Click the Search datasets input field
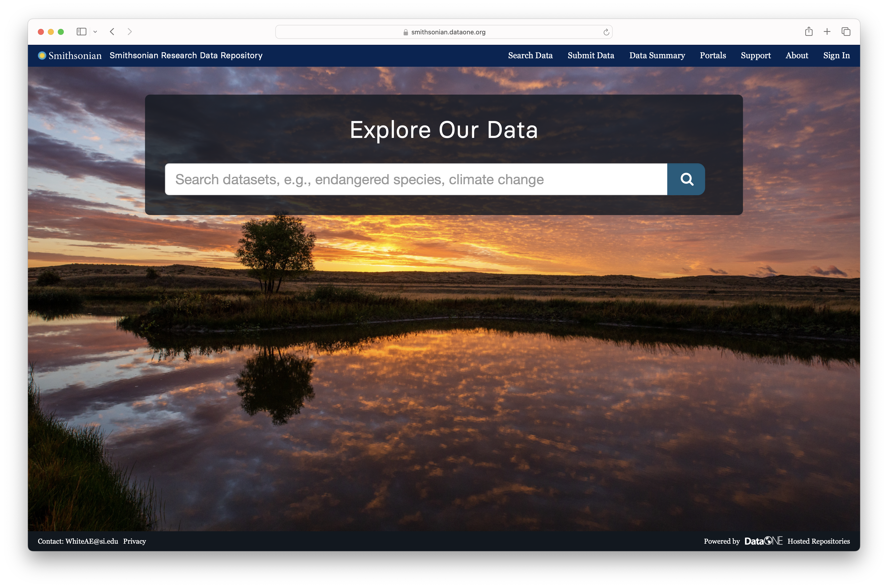The image size is (888, 588). tap(416, 179)
